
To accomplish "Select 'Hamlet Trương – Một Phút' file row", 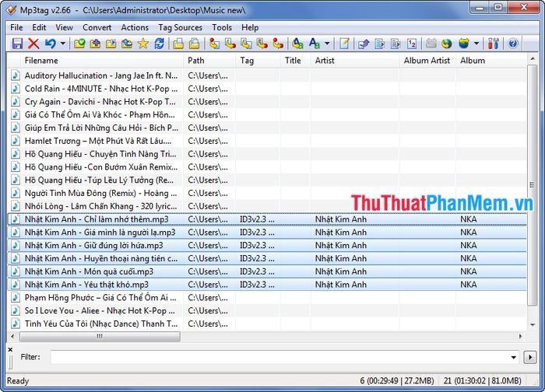I will point(267,141).
